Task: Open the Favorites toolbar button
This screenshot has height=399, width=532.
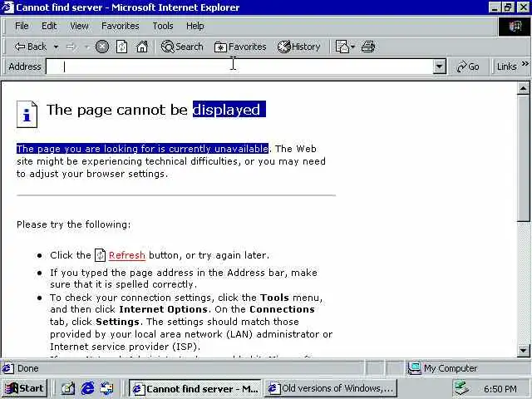Action: (240, 47)
